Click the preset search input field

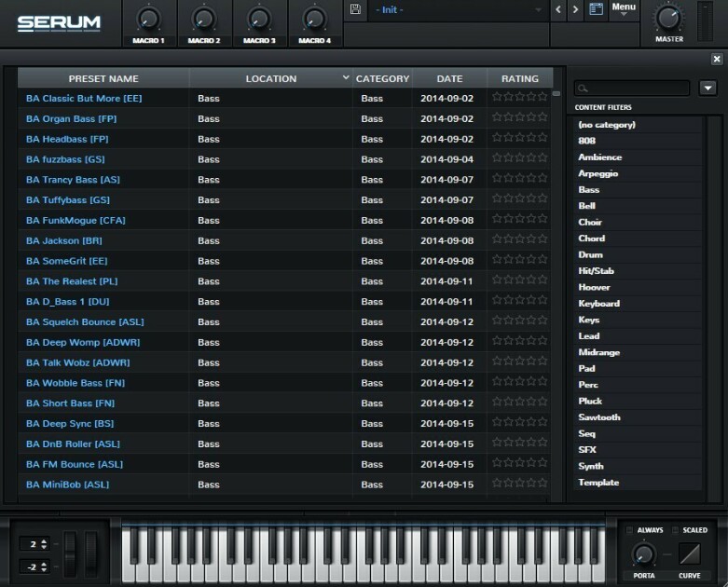click(632, 88)
